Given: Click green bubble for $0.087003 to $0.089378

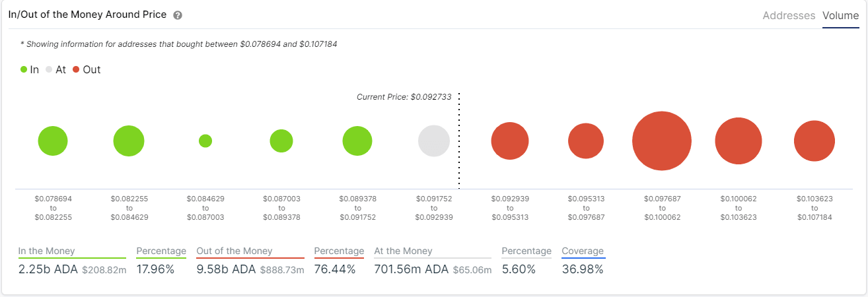Looking at the screenshot, I should [281, 141].
